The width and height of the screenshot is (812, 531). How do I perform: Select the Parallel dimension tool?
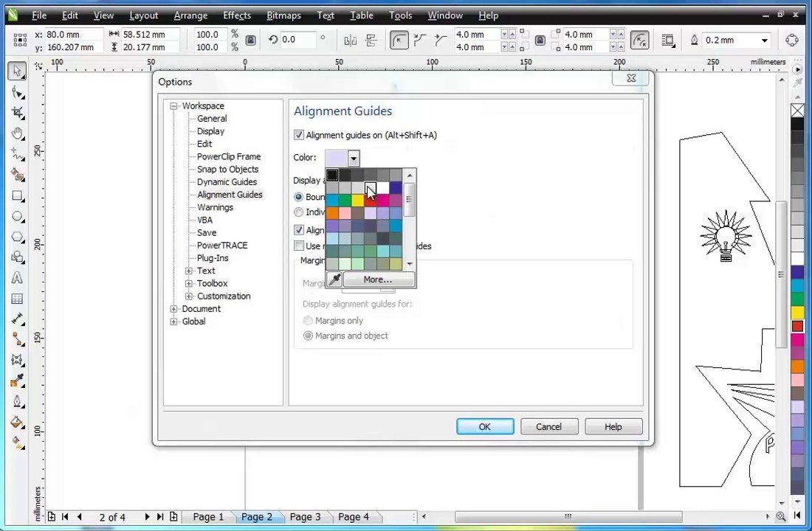pyautogui.click(x=17, y=319)
